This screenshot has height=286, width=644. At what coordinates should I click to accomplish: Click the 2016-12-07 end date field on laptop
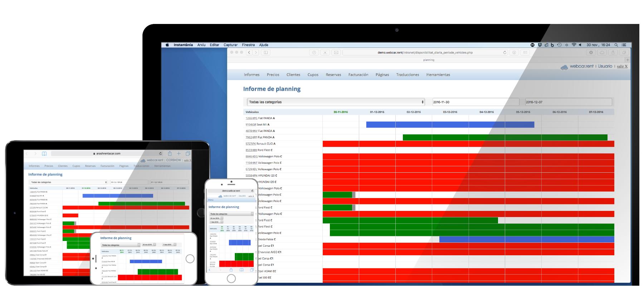[x=568, y=102]
